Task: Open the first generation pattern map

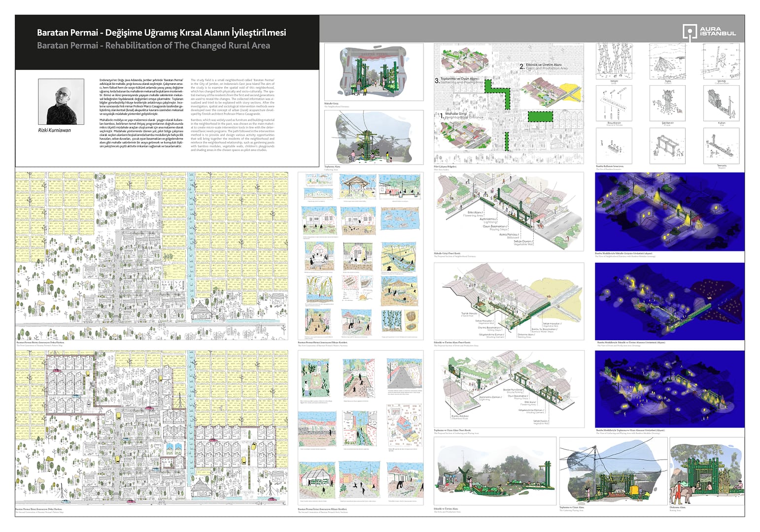Action: click(151, 255)
